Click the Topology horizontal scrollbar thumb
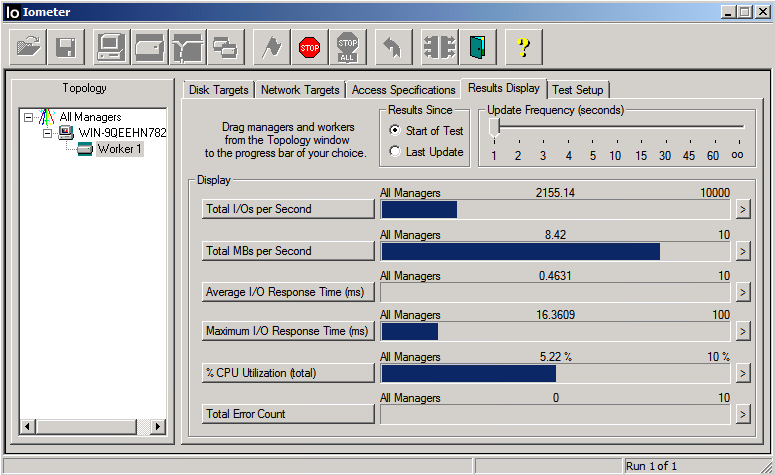 pyautogui.click(x=86, y=426)
